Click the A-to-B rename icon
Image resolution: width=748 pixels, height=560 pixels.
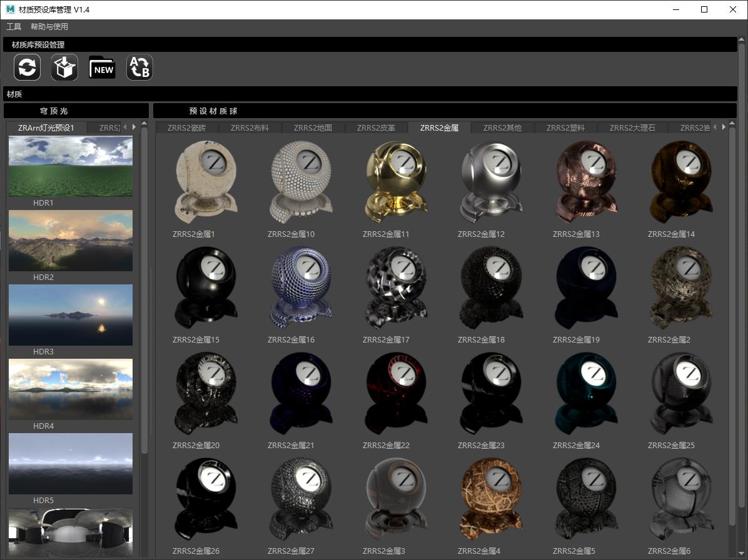(139, 67)
